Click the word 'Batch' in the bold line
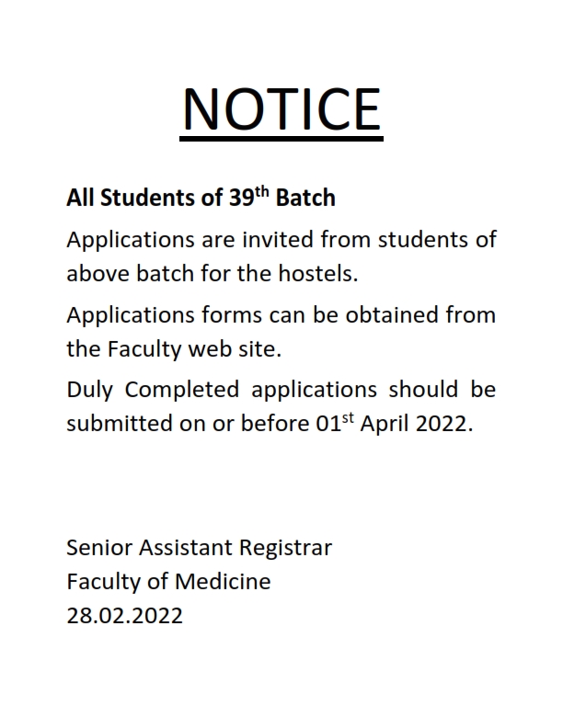 click(305, 198)
